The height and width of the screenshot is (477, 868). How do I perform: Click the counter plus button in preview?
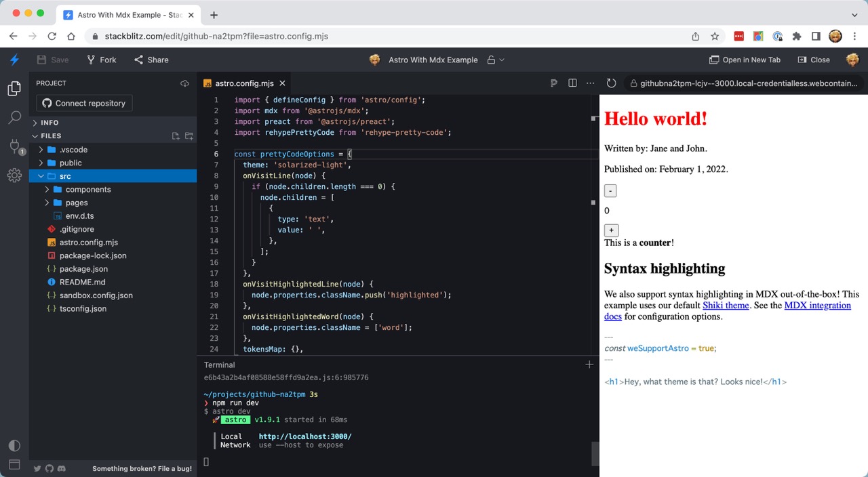611,230
